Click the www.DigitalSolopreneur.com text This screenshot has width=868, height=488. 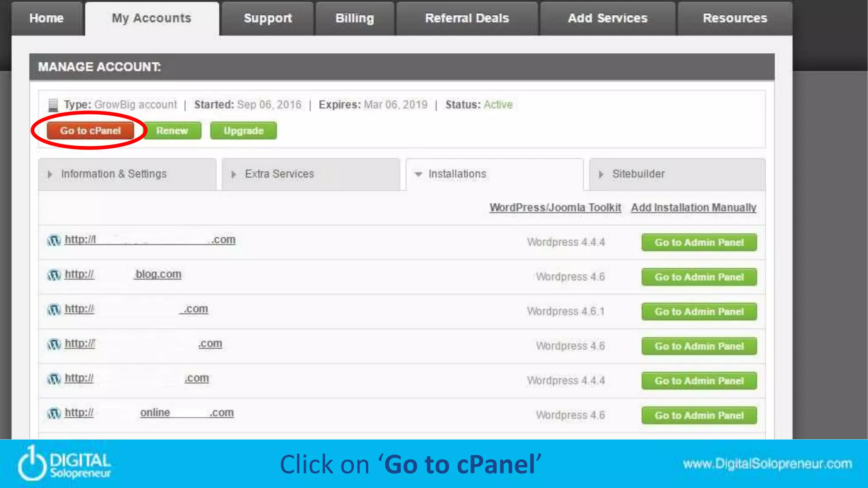768,464
